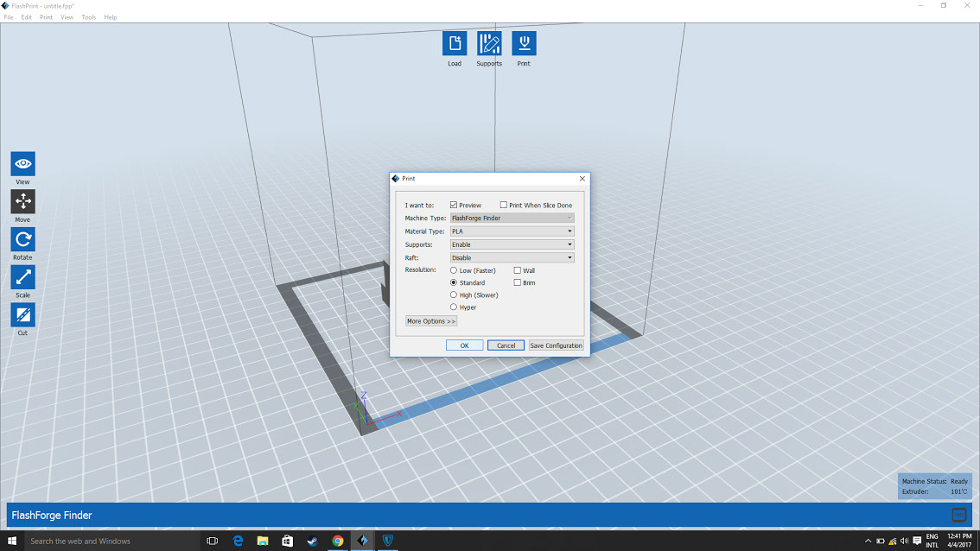
Task: Open Windows Start menu
Action: point(12,541)
